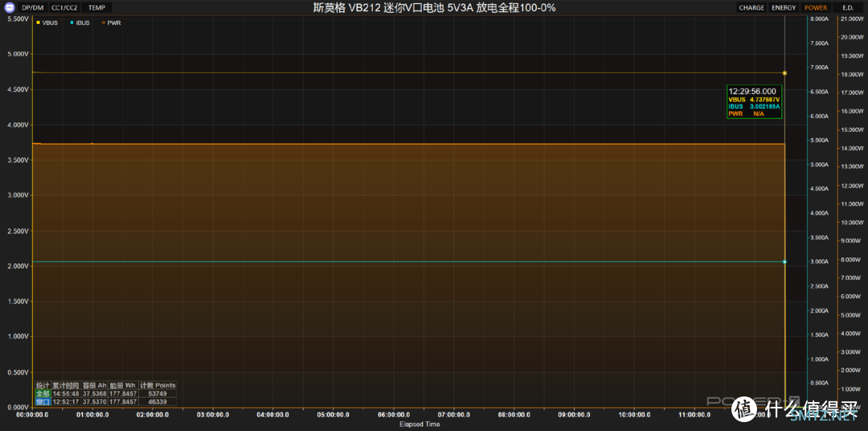Image resolution: width=868 pixels, height=431 pixels.
Task: Click the 0.000V voltage axis label
Action: pyautogui.click(x=18, y=407)
